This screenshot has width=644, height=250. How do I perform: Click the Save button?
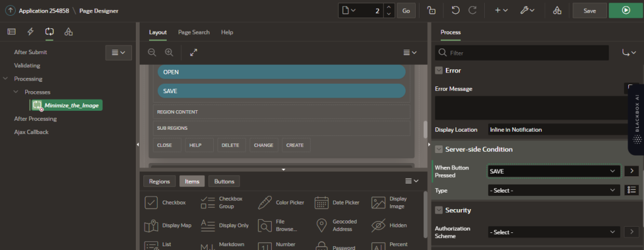point(590,10)
